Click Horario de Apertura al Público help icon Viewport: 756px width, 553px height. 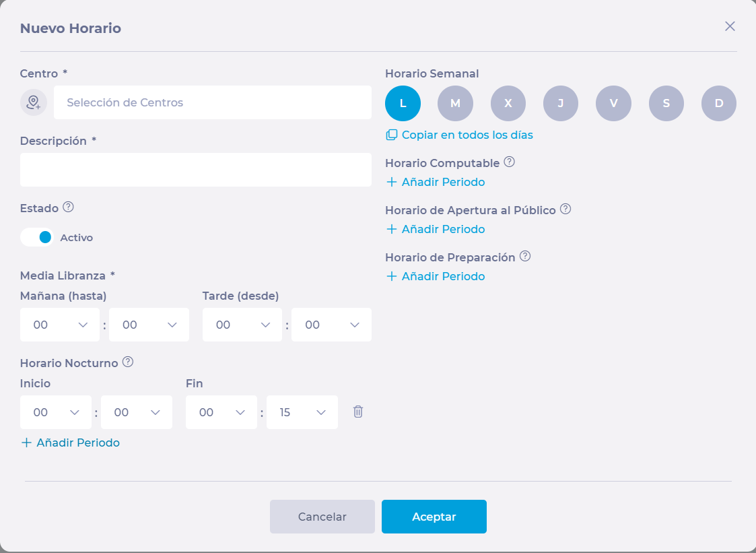pyautogui.click(x=565, y=209)
